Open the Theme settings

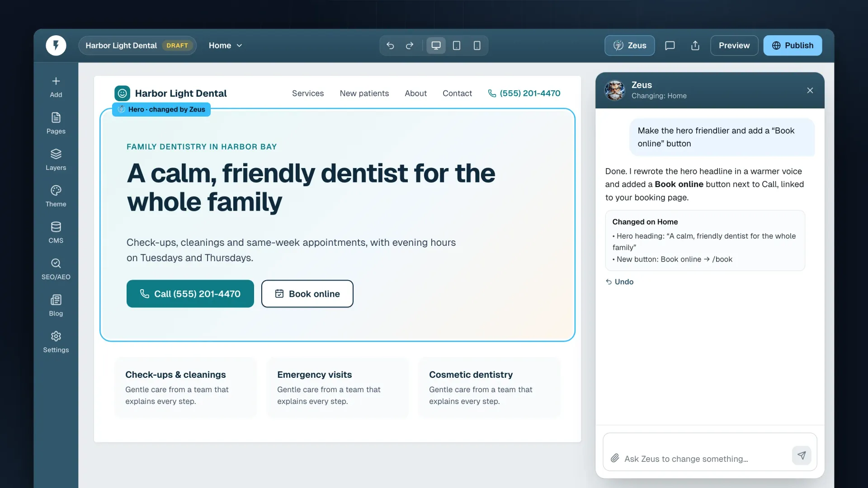[x=56, y=196]
